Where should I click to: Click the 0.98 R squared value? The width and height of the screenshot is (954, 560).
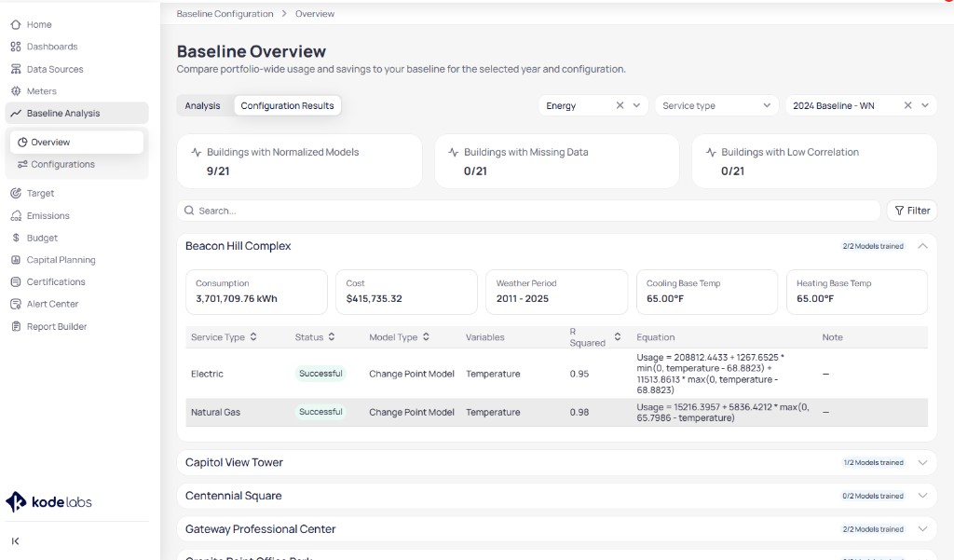click(579, 413)
